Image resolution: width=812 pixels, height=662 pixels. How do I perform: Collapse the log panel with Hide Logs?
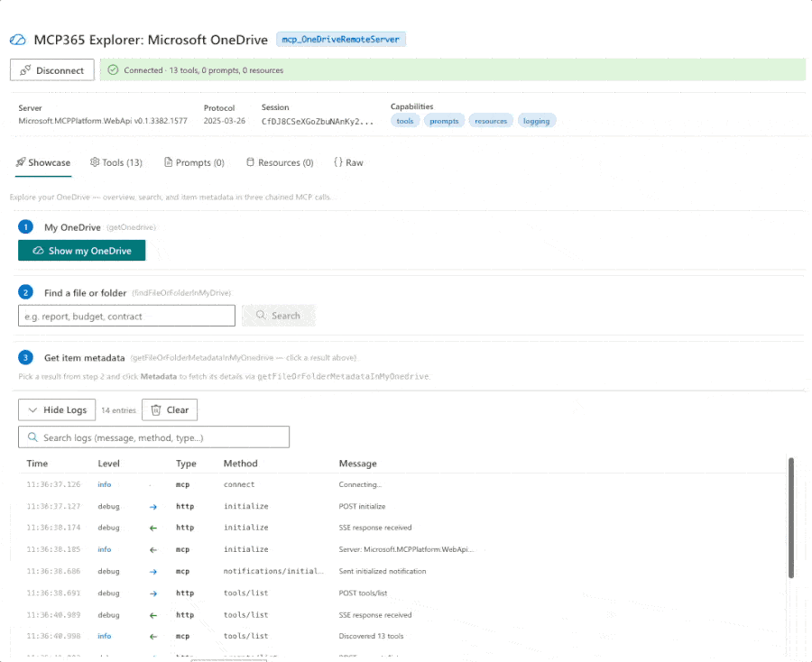click(x=57, y=409)
